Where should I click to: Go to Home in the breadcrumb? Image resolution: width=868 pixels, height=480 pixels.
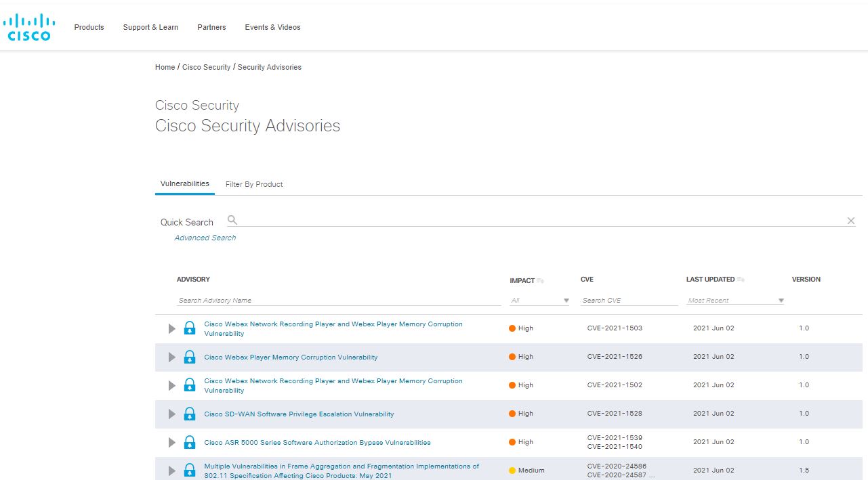pos(165,67)
